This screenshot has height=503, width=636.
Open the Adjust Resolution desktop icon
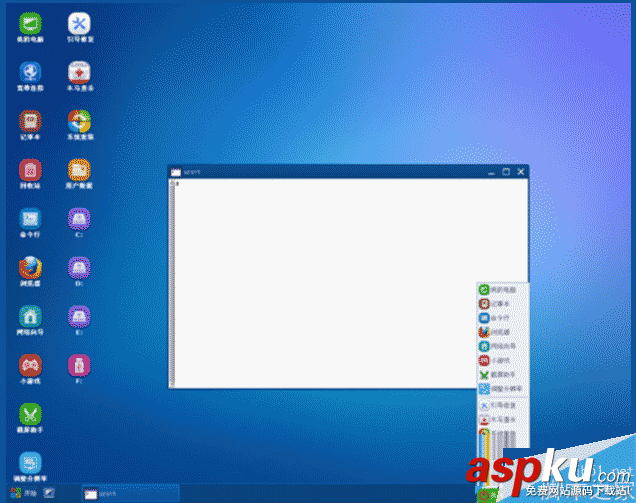pyautogui.click(x=30, y=466)
